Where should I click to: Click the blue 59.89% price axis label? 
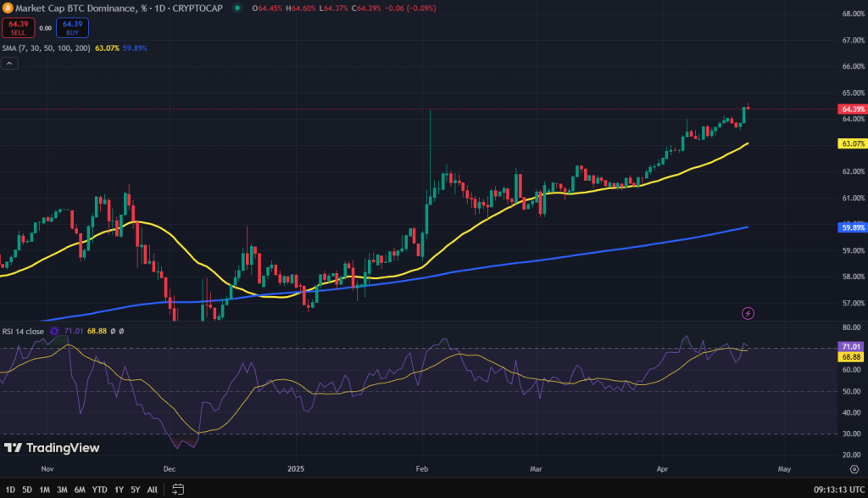853,227
